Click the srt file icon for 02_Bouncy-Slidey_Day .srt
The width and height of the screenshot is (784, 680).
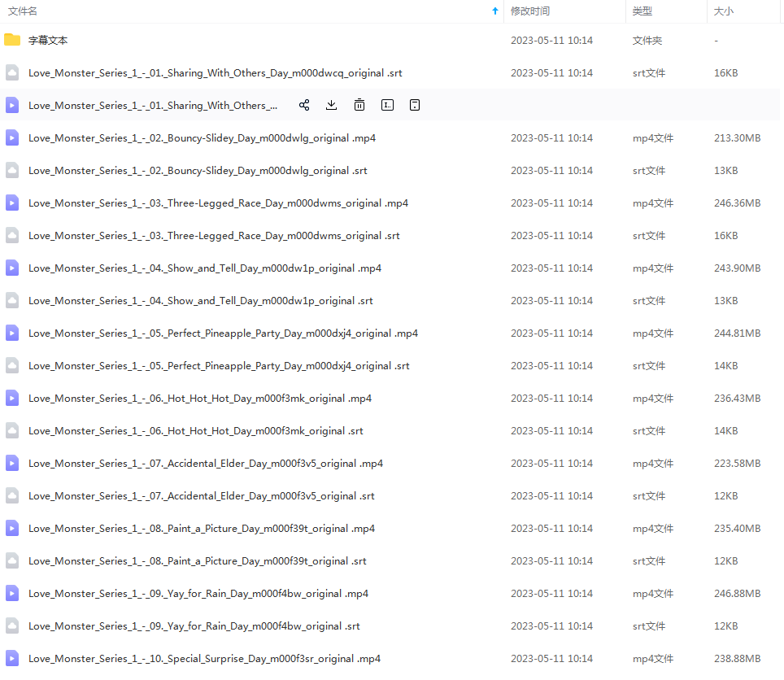(x=12, y=170)
